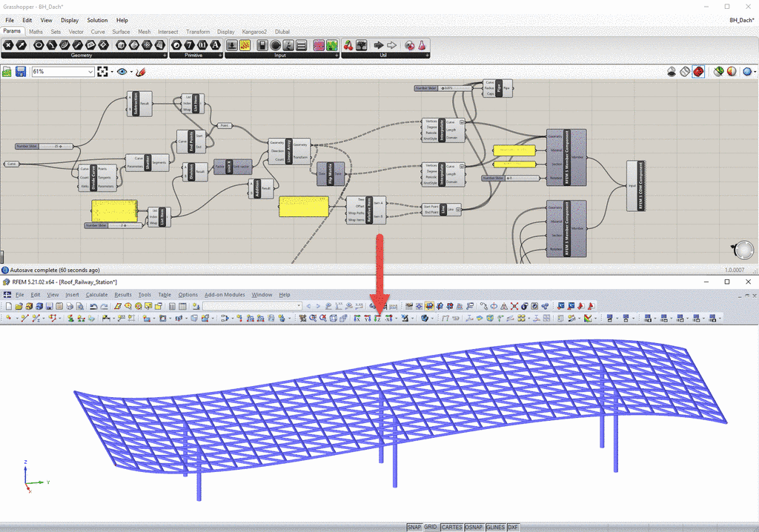This screenshot has height=532, width=759.
Task: Open the Calculate menu in RFEM
Action: [97, 295]
